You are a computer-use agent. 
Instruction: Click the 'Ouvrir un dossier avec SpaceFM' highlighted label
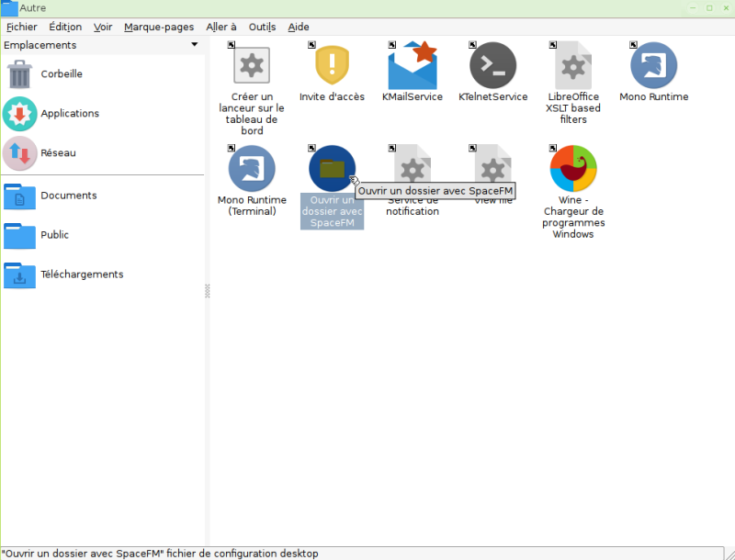[x=332, y=211]
